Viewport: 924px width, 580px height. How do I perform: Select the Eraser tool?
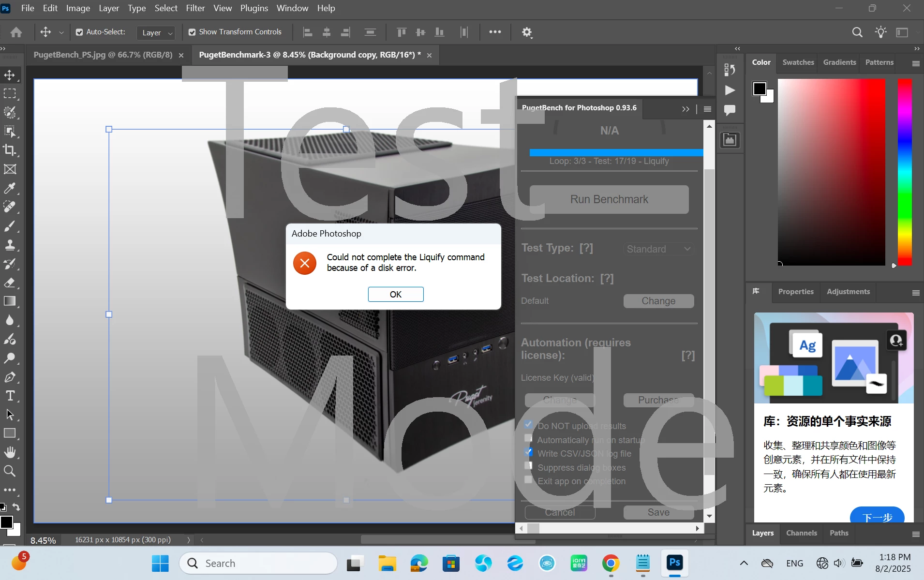(x=10, y=283)
